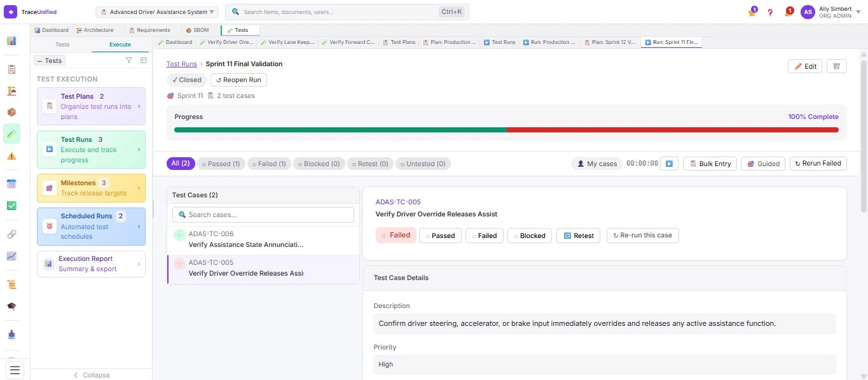Filter cases by Failed (1)
This screenshot has height=380, width=868.
[x=270, y=164]
